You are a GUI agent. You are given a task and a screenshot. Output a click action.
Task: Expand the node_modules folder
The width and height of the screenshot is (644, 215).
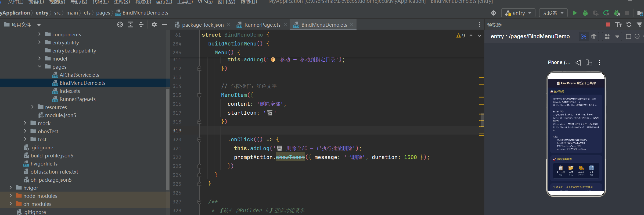tap(10, 196)
